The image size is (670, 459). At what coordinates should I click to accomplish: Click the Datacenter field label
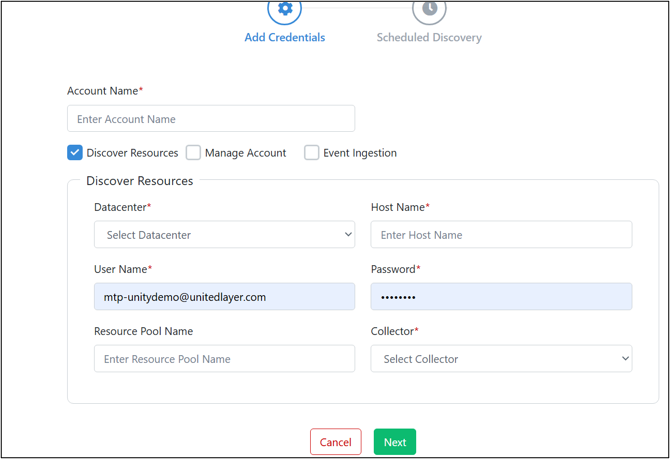point(122,207)
